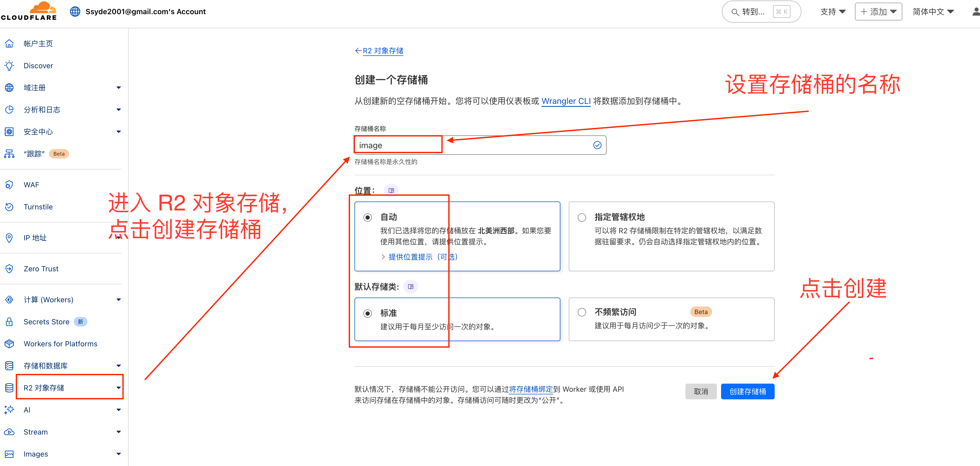
Task: Select the 指定管辖权地 radio button
Action: click(x=582, y=218)
